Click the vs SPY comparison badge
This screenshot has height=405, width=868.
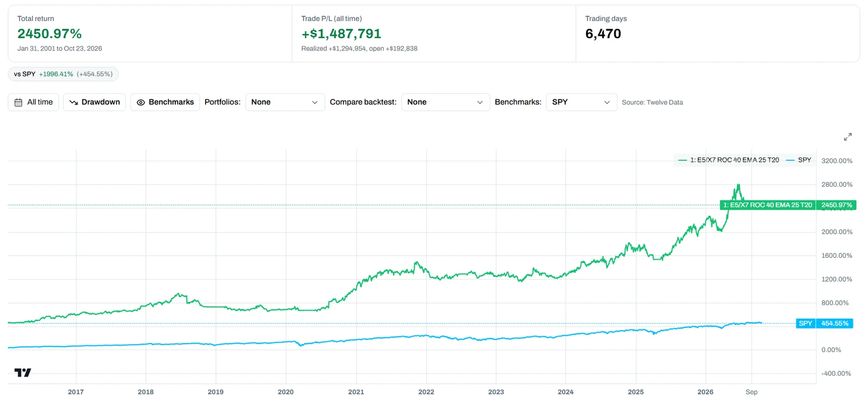63,74
